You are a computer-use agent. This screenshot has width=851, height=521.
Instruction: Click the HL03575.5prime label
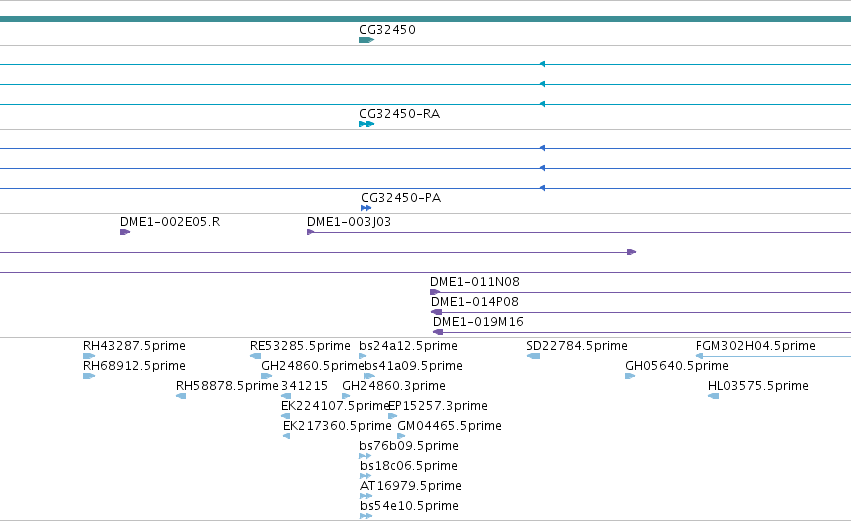click(x=758, y=386)
